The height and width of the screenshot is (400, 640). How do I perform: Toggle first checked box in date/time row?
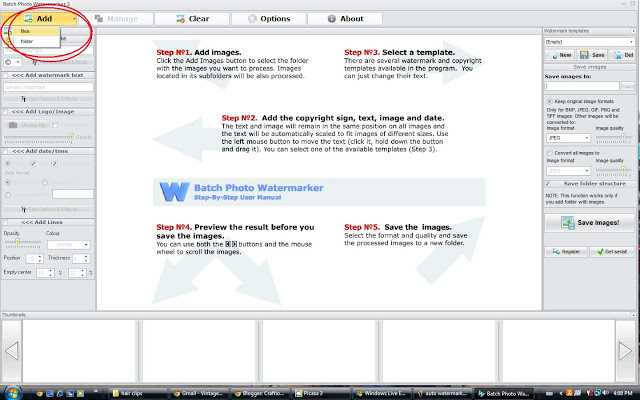[x=33, y=164]
